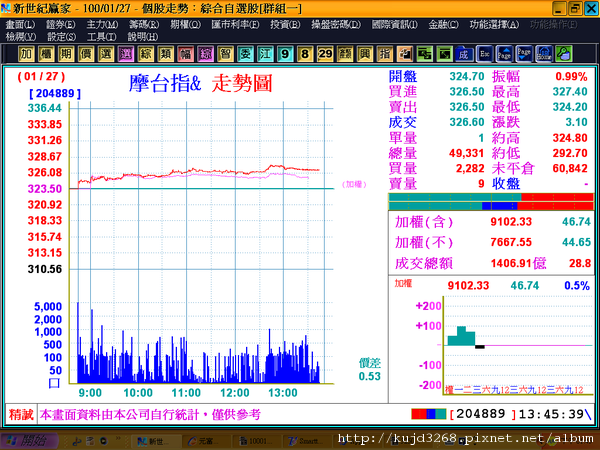Click the 櫃 (OTC) toolbar icon
This screenshot has height=450, width=600.
tap(46, 54)
